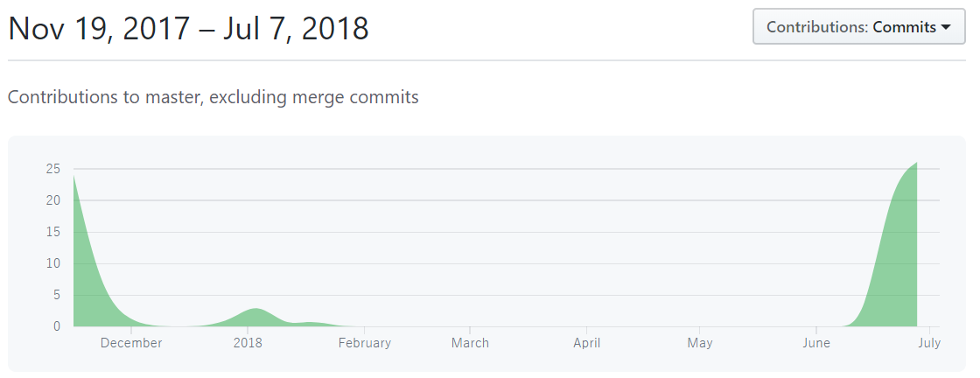Screen dimensions: 980x378
Task: Click the May marker on the timeline
Action: click(x=700, y=343)
